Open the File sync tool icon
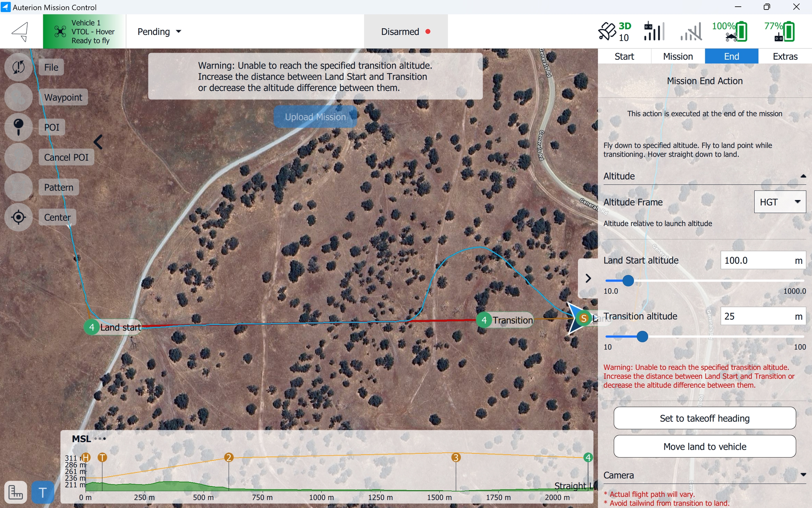This screenshot has height=508, width=812. coord(18,67)
